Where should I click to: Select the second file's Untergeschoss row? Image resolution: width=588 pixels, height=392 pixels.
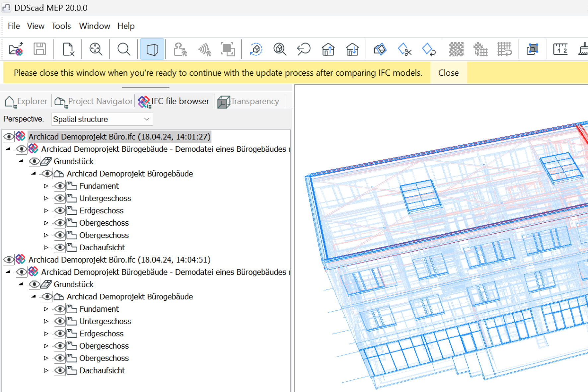click(105, 321)
